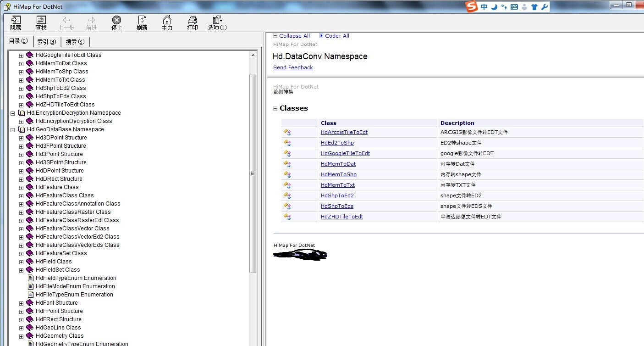Click class icon beside HdZHDTileToEdt row

click(287, 217)
